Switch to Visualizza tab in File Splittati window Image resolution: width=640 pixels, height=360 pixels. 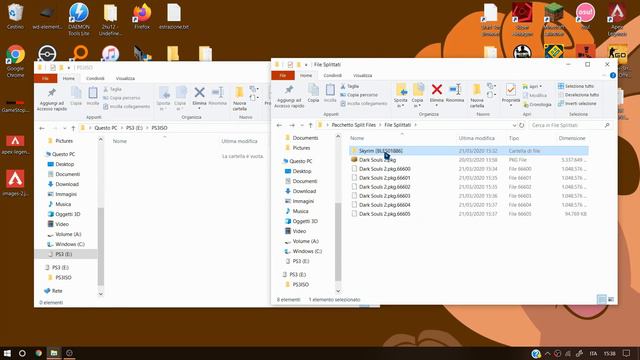coord(362,76)
